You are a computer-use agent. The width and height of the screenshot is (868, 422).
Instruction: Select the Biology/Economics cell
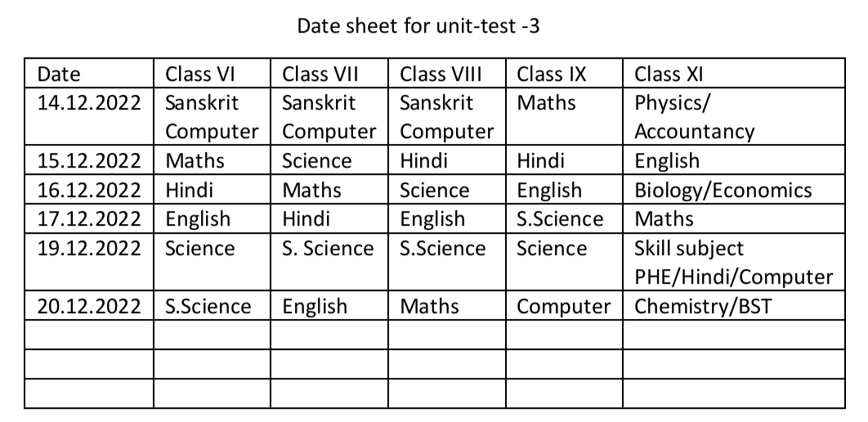[x=734, y=190]
